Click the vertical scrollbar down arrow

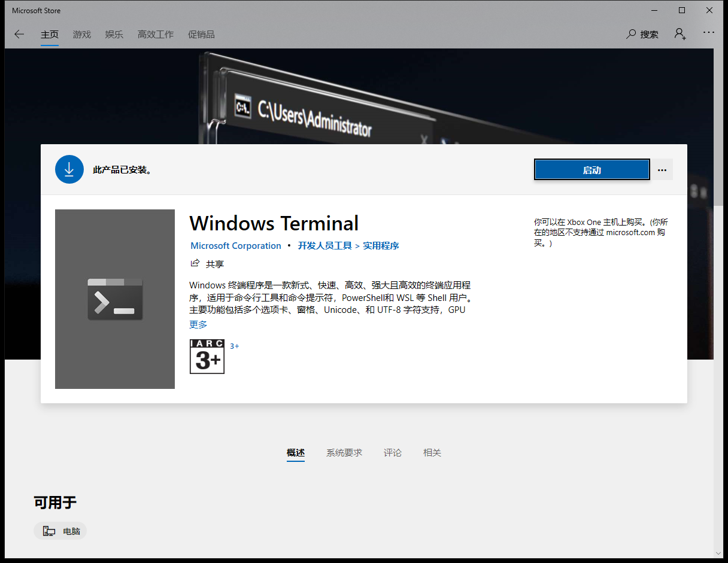click(719, 553)
